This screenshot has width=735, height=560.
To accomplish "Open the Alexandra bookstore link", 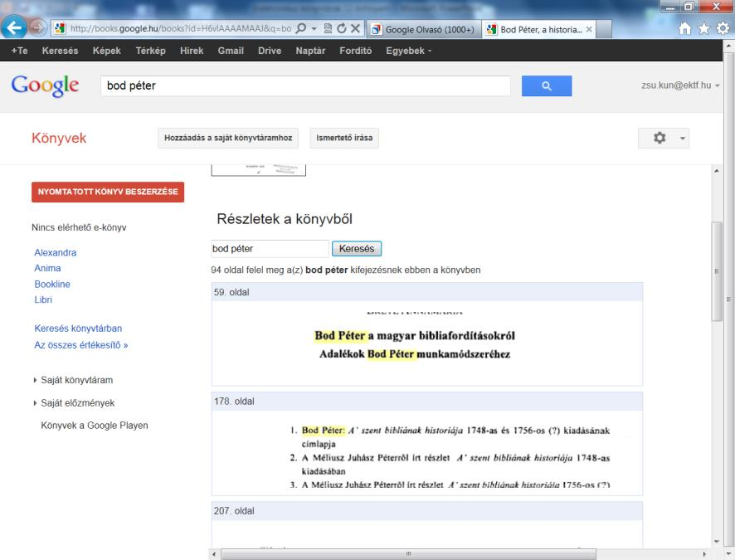I will pos(56,252).
